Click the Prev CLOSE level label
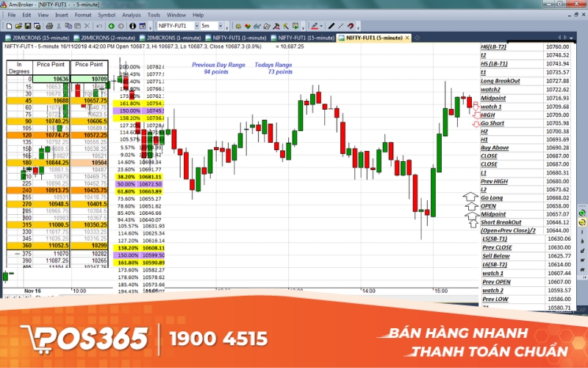588x368 pixels. coord(497,247)
